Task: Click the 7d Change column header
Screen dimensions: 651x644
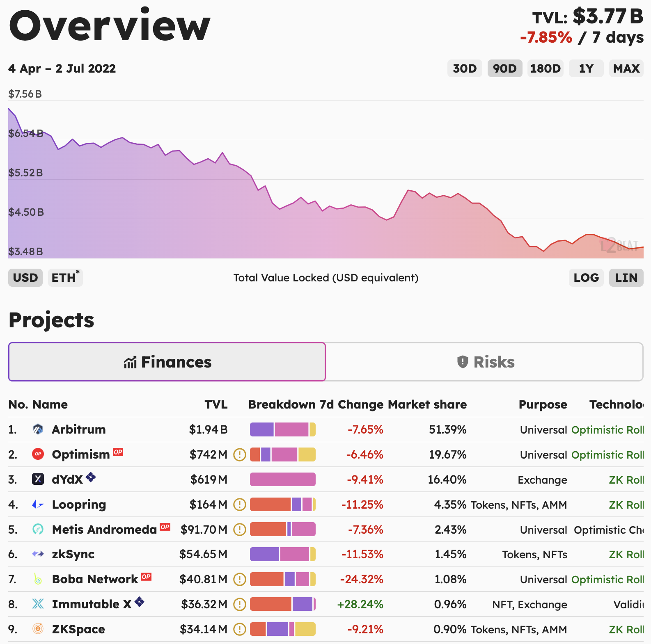Action: pos(352,404)
